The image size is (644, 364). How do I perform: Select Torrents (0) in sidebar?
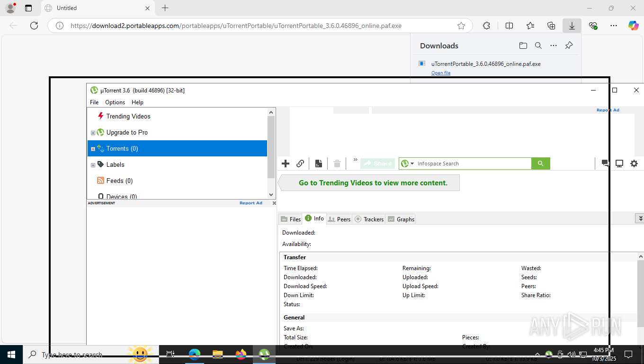[177, 148]
